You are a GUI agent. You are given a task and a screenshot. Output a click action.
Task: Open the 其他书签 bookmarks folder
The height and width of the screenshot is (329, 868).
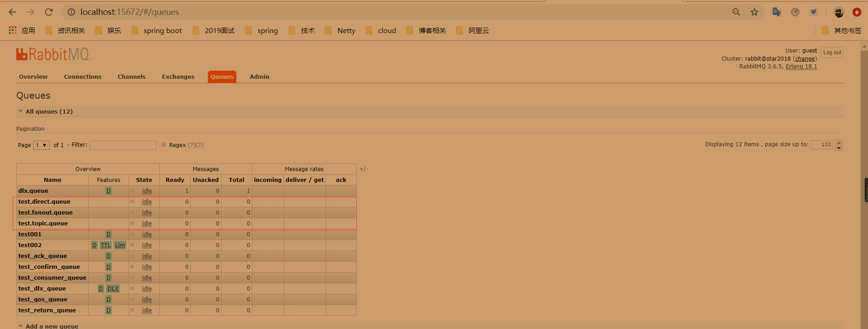point(842,30)
